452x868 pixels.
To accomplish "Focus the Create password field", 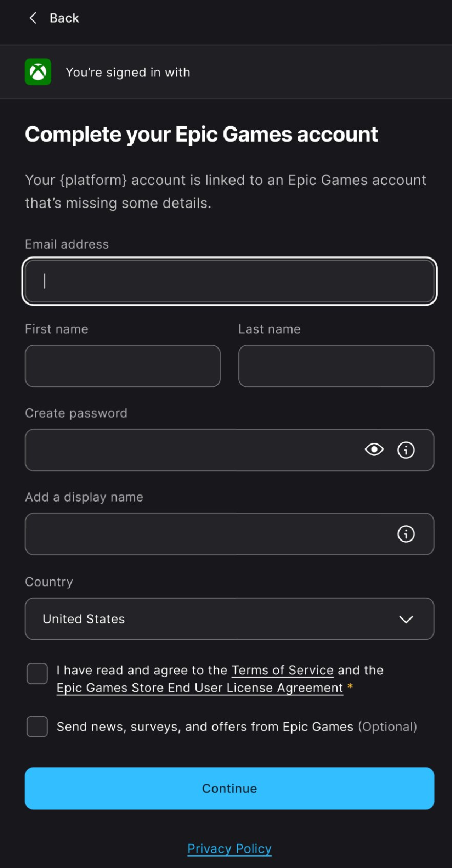I will pos(190,450).
